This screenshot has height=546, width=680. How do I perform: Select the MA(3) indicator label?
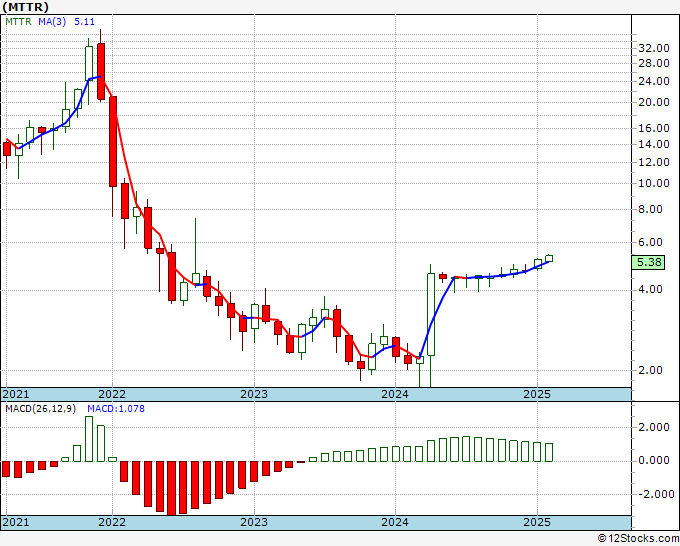tap(52, 21)
